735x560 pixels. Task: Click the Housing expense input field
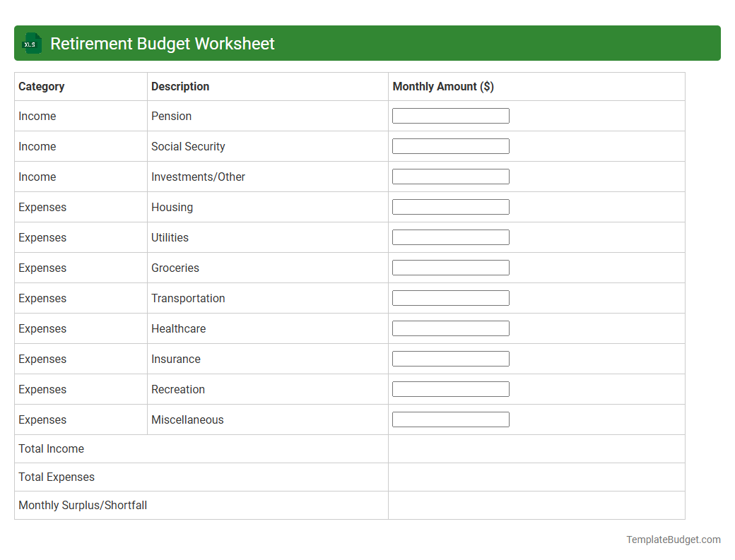[x=450, y=206]
